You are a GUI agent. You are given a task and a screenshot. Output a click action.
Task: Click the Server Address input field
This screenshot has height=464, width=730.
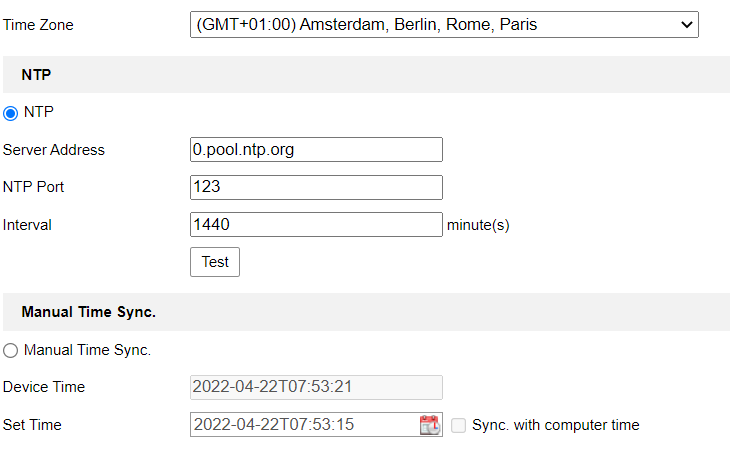316,150
